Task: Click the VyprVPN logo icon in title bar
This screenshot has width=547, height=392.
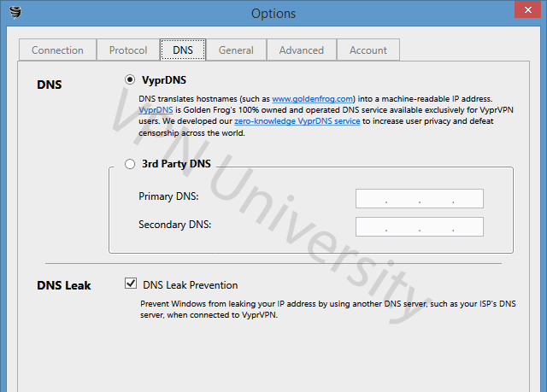Action: [15, 12]
